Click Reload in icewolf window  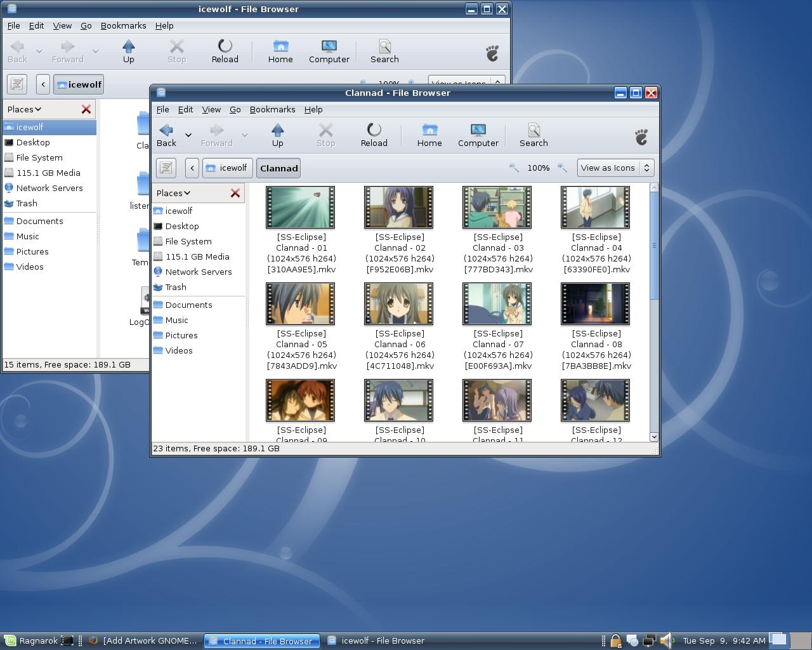pyautogui.click(x=225, y=51)
